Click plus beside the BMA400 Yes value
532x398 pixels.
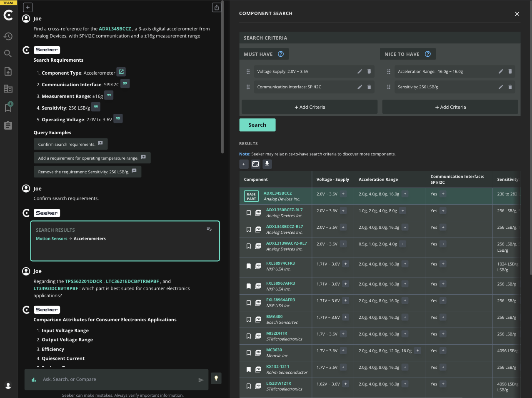(443, 317)
